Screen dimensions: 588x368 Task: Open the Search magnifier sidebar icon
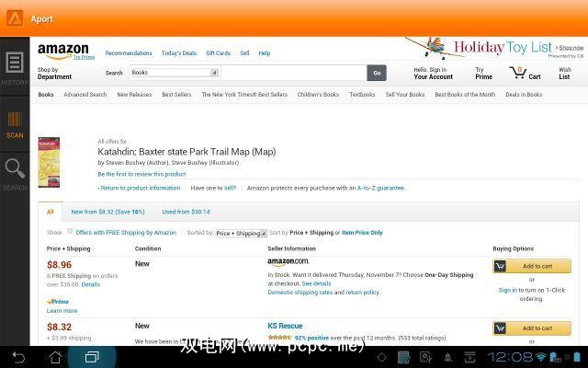coord(15,168)
